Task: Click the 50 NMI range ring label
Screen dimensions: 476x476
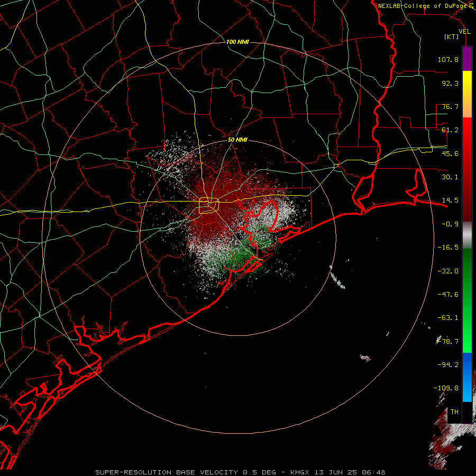Action: (x=237, y=140)
